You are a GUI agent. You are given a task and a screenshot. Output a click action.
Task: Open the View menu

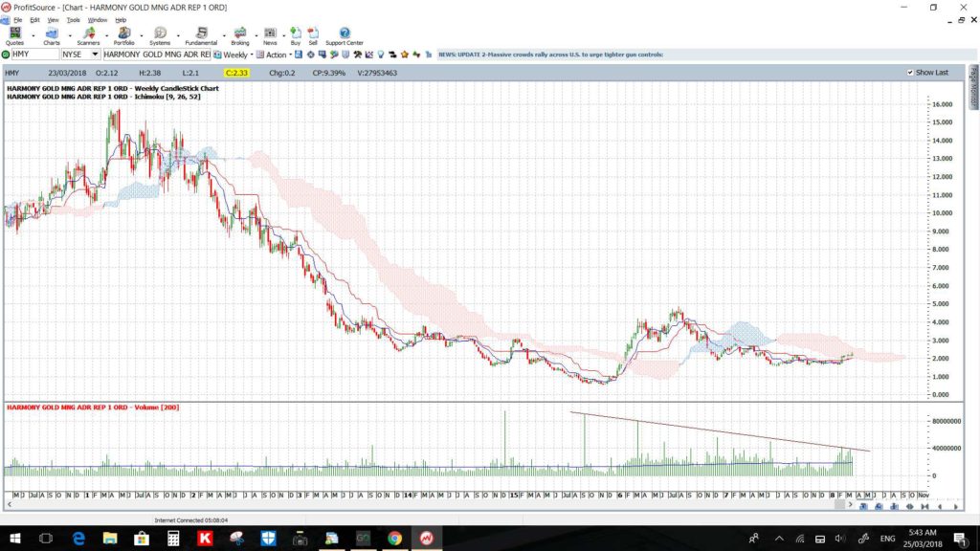click(x=54, y=20)
